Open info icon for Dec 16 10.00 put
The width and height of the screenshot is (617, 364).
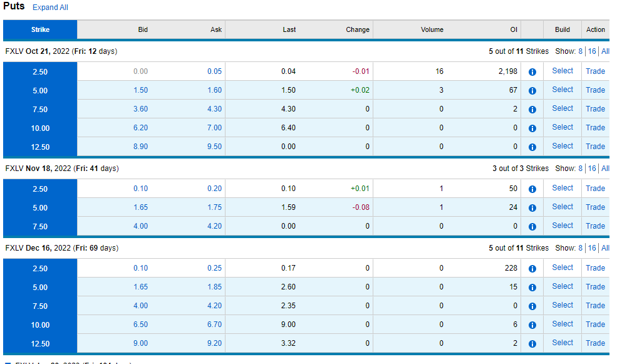(532, 325)
